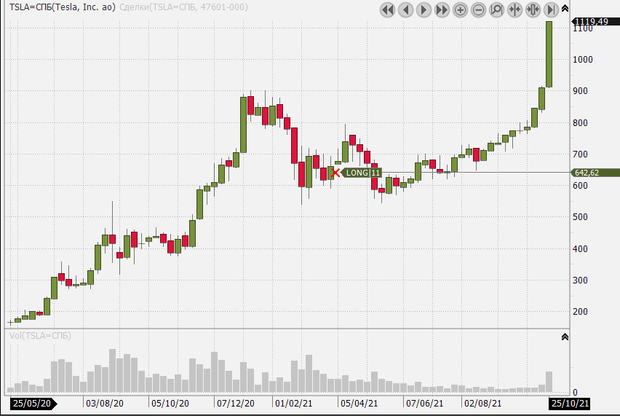Click the 900 price axis label
620x416 pixels.
580,91
